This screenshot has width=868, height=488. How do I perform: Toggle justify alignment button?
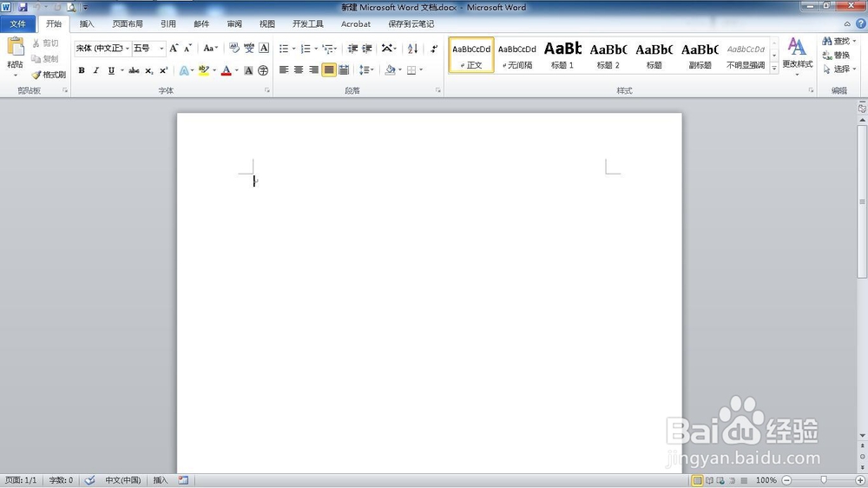coord(329,69)
